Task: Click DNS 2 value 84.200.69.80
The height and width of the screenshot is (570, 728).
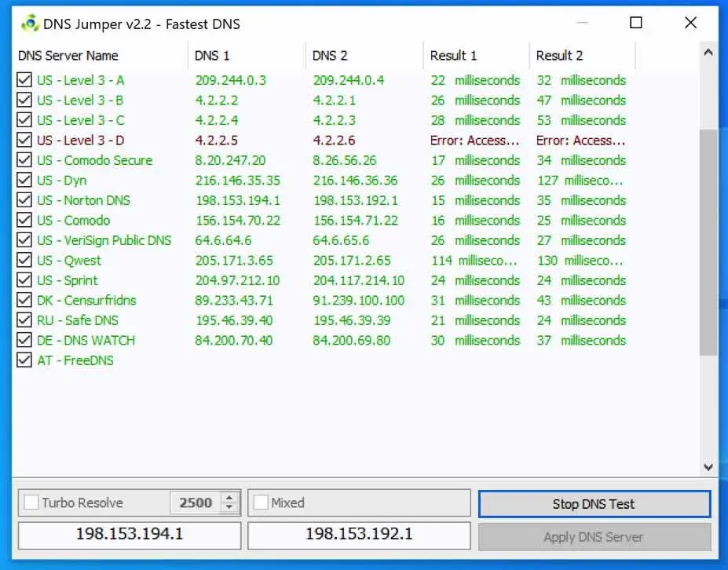Action: (x=352, y=340)
